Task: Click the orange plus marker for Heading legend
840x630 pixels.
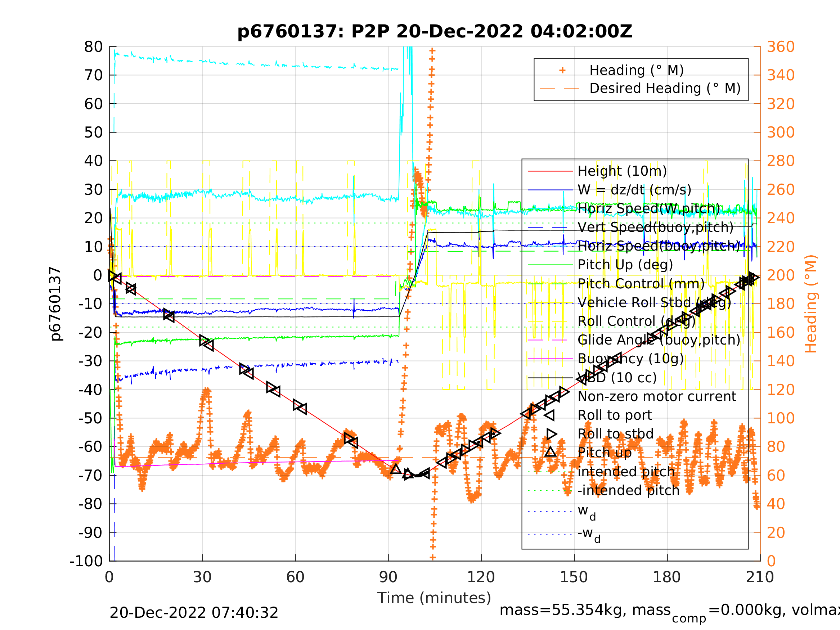Action: click(562, 70)
